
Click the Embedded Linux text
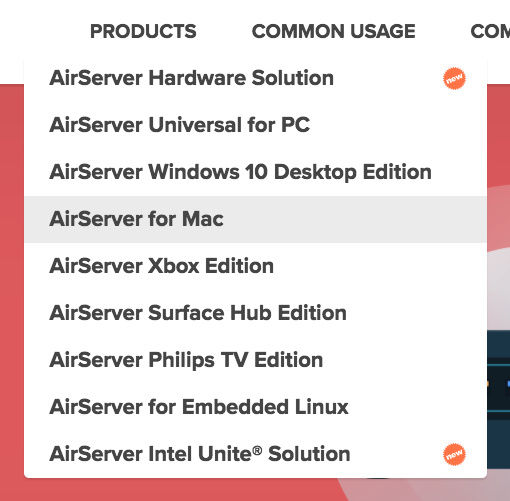coord(265,407)
